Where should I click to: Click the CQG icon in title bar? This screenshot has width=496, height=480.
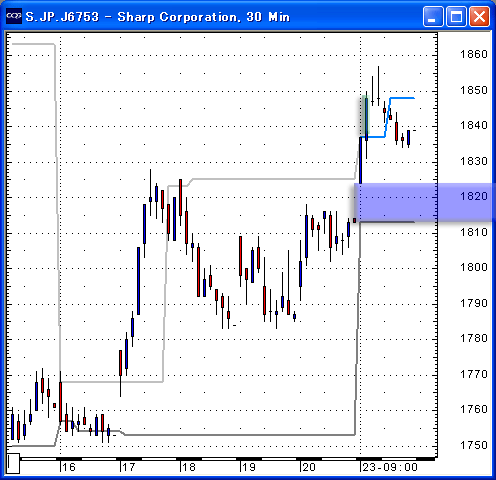point(14,16)
